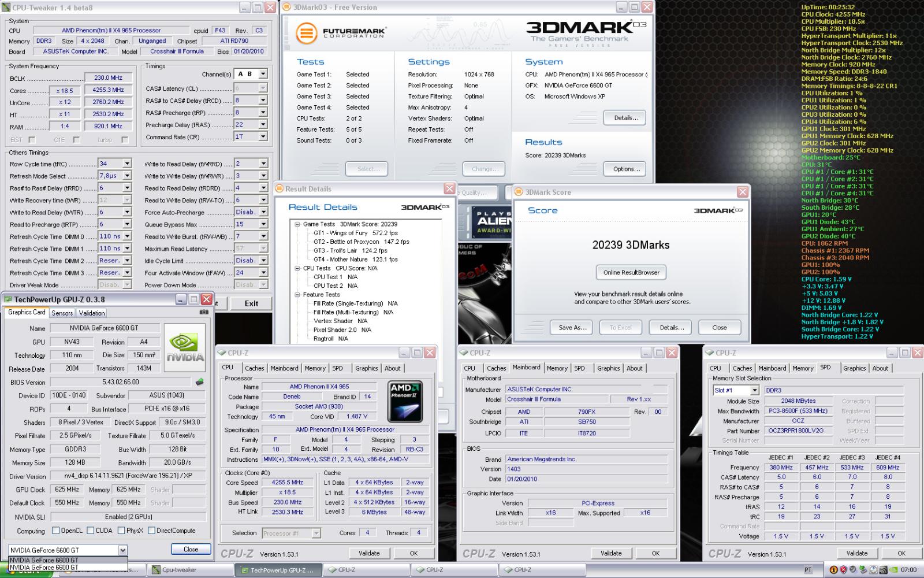The image size is (924, 578).
Task: Click CPU-Tweaker title bar icon
Action: (6, 8)
